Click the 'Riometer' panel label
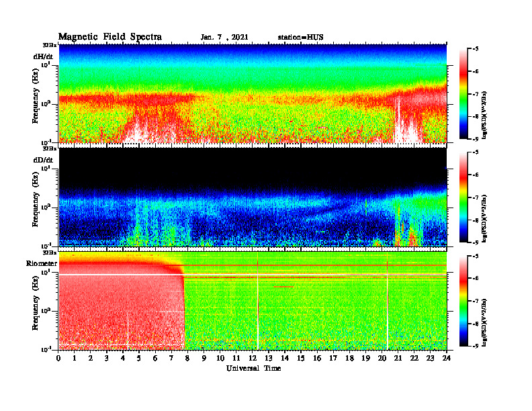This screenshot has width=532, height=411. 42,263
